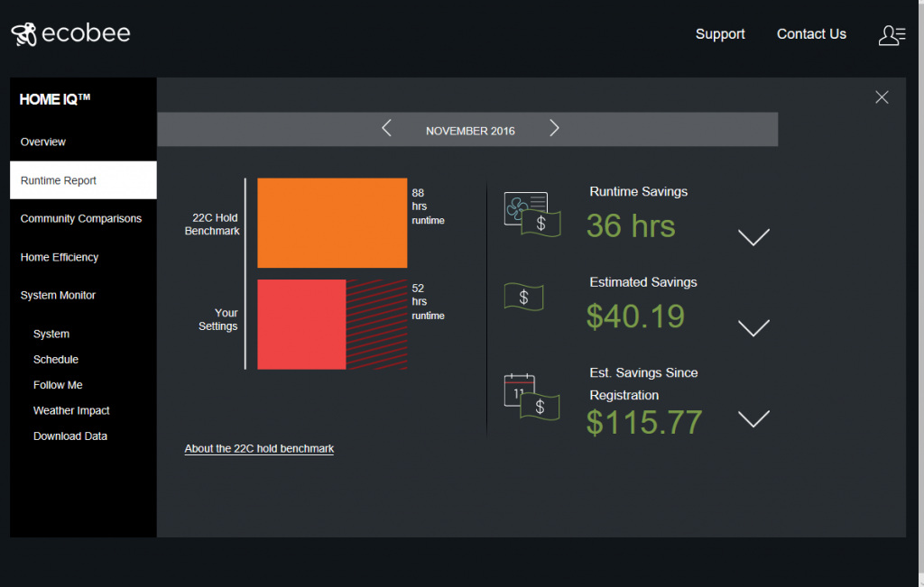Select Runtime Report in sidebar

tap(83, 180)
